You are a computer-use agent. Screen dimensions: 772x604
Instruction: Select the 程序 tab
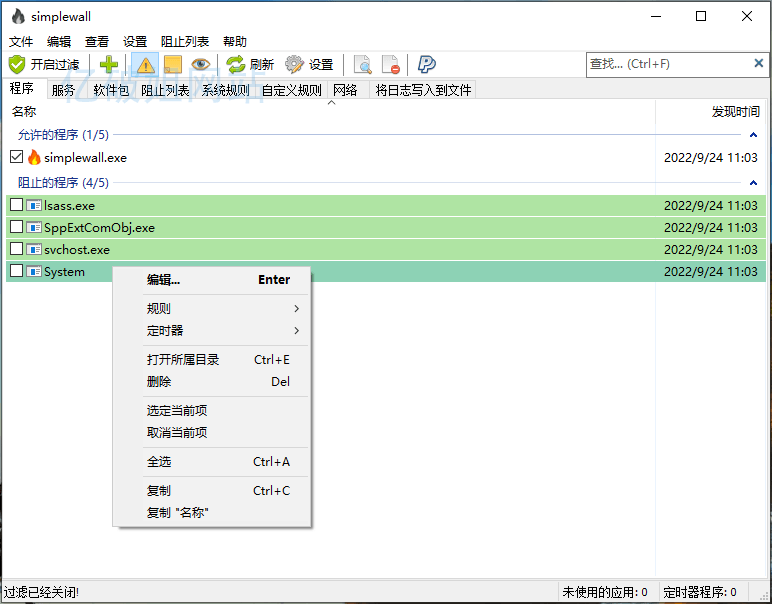pyautogui.click(x=22, y=89)
